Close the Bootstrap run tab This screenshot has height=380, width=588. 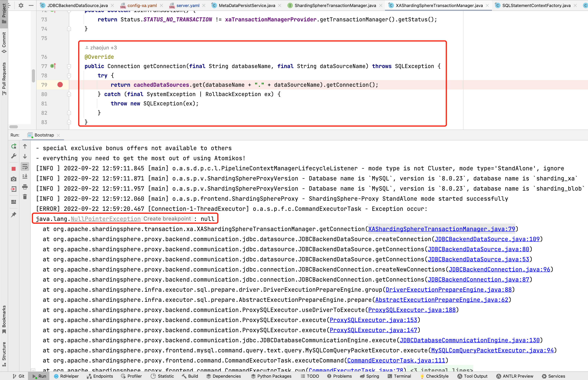[59, 135]
